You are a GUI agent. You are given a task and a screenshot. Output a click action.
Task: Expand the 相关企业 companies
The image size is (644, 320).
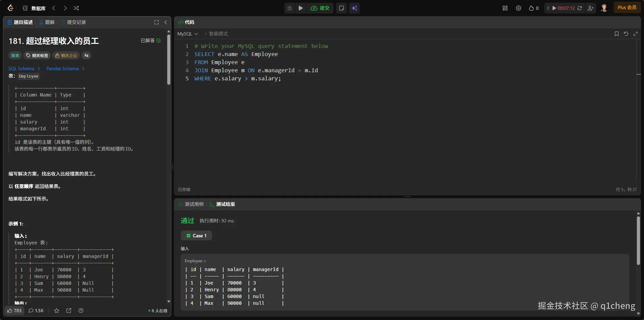[66, 55]
